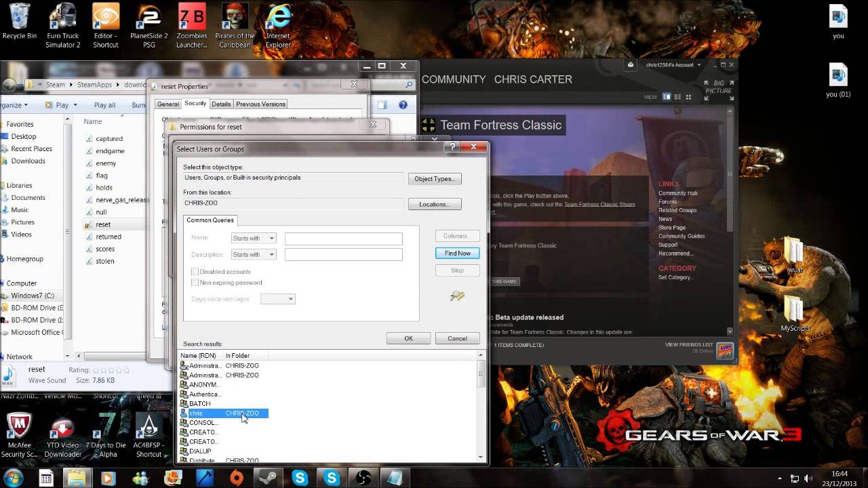Switch to the Details tab in reset Properties
This screenshot has height=488, width=868.
click(x=221, y=104)
